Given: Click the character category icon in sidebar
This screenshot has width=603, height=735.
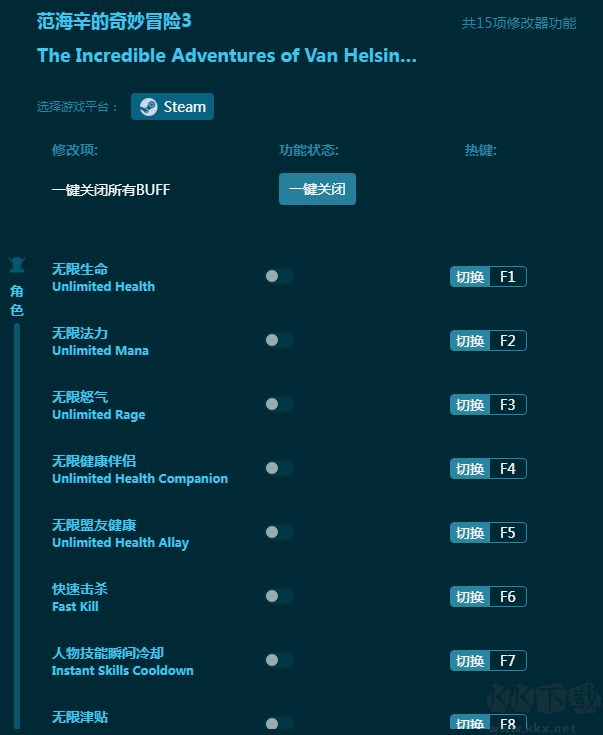Looking at the screenshot, I should pyautogui.click(x=17, y=265).
